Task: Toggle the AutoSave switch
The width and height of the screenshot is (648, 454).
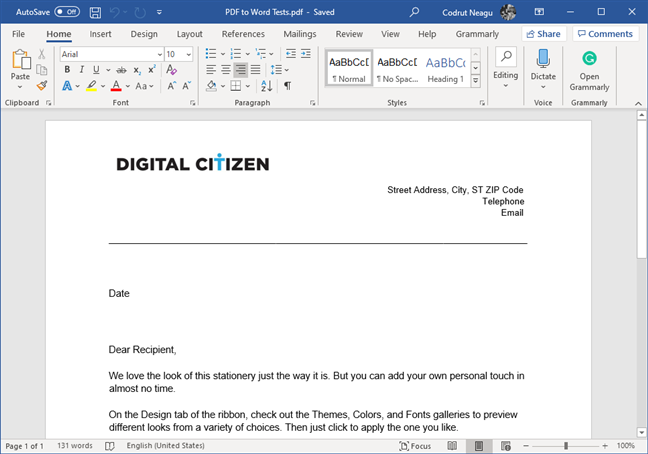Action: pyautogui.click(x=67, y=12)
